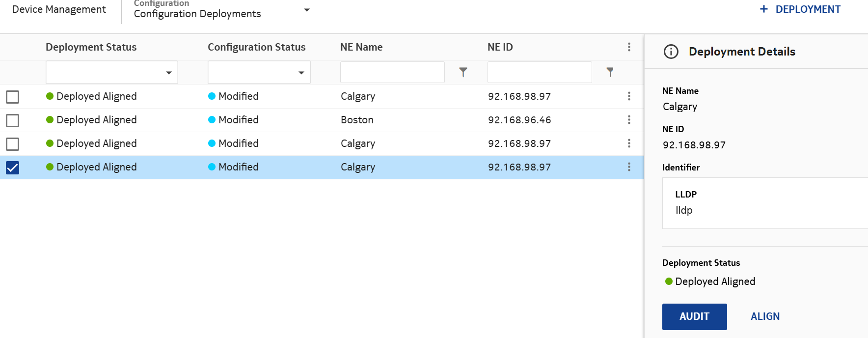Click the ALIGN button
This screenshot has width=868, height=338.
(x=765, y=316)
